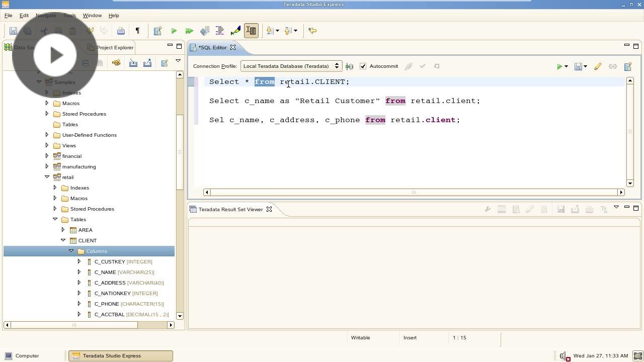Click the Last Edit Location yellow arrow

pyautogui.click(x=312, y=31)
